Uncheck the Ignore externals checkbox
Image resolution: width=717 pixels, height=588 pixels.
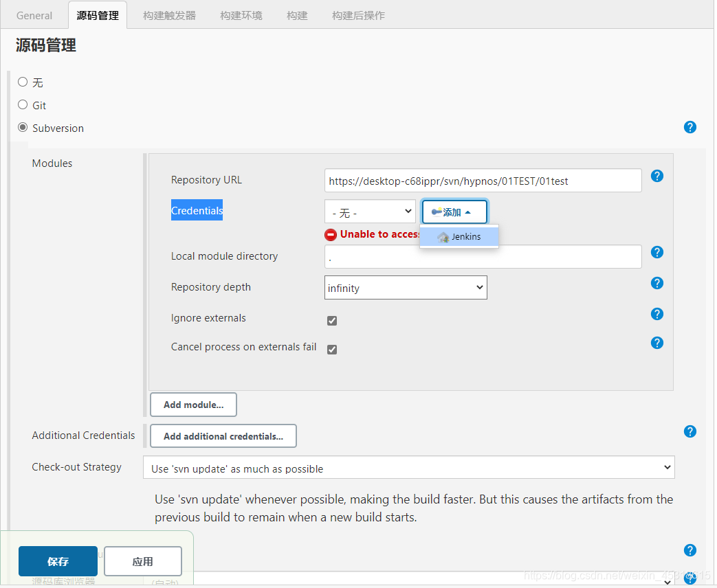332,320
